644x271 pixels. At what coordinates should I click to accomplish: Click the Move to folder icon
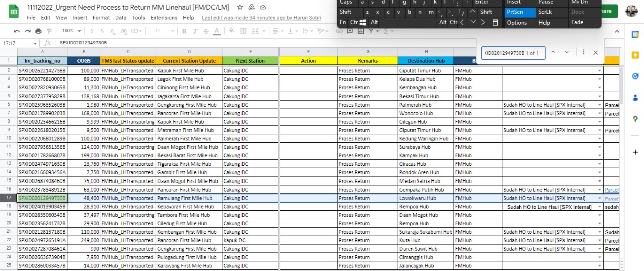pyautogui.click(x=252, y=7)
